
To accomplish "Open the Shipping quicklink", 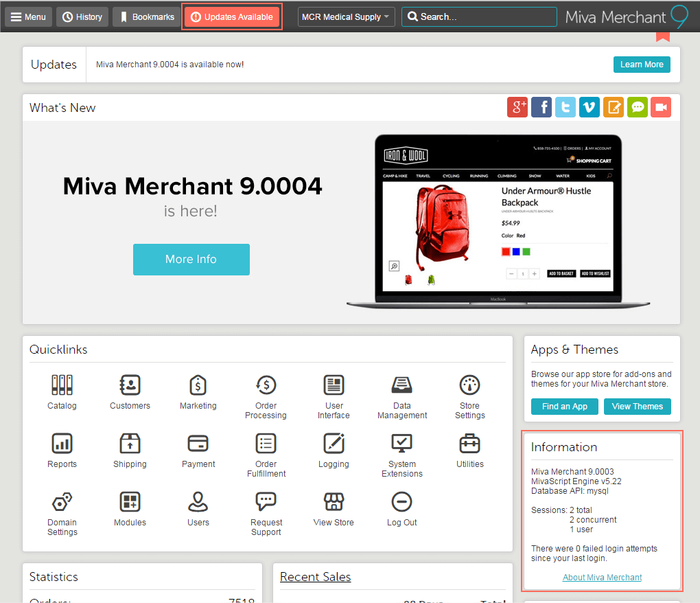I will (130, 451).
